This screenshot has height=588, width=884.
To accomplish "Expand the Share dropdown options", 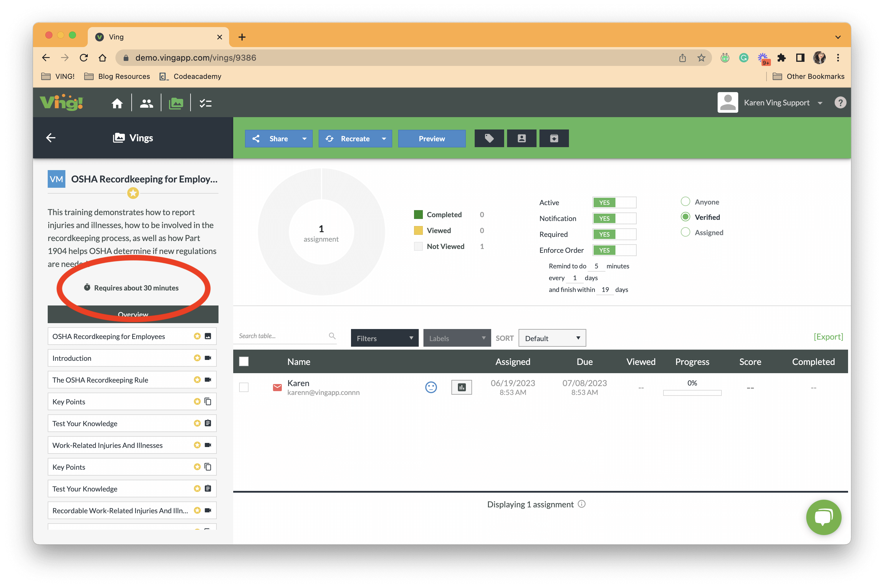I will (303, 139).
